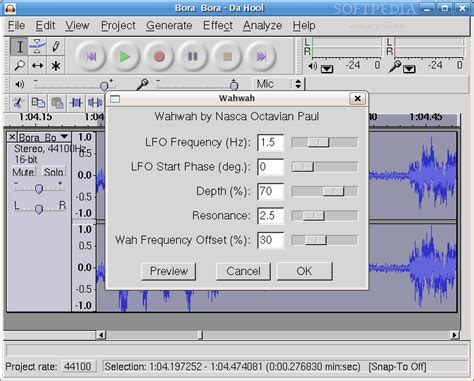Screen dimensions: 474x381
Task: Click the LFO Start Phase slider handle
Action: (x=303, y=167)
